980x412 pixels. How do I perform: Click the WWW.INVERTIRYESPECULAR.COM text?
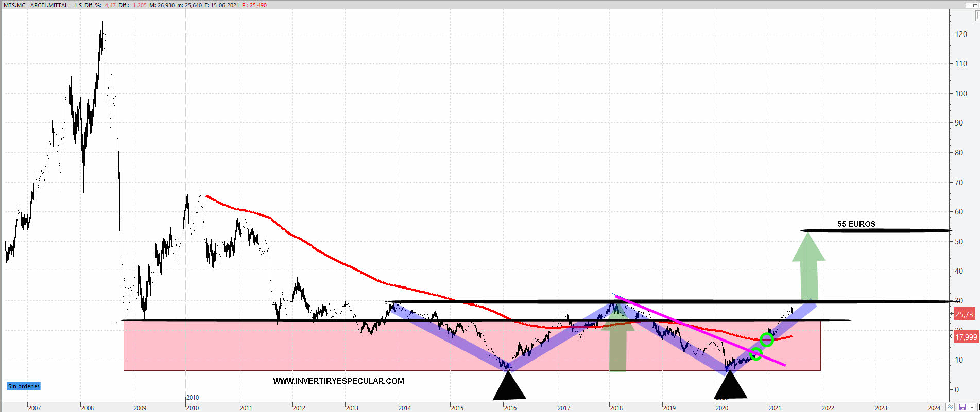pos(338,381)
